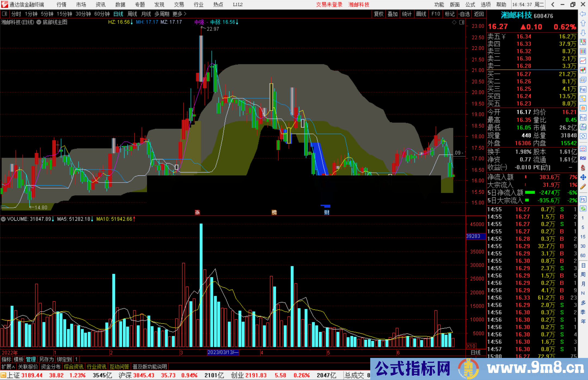Click the blue 财 marker on chart
Image resolution: width=588 pixels, height=380 pixels.
(x=327, y=212)
